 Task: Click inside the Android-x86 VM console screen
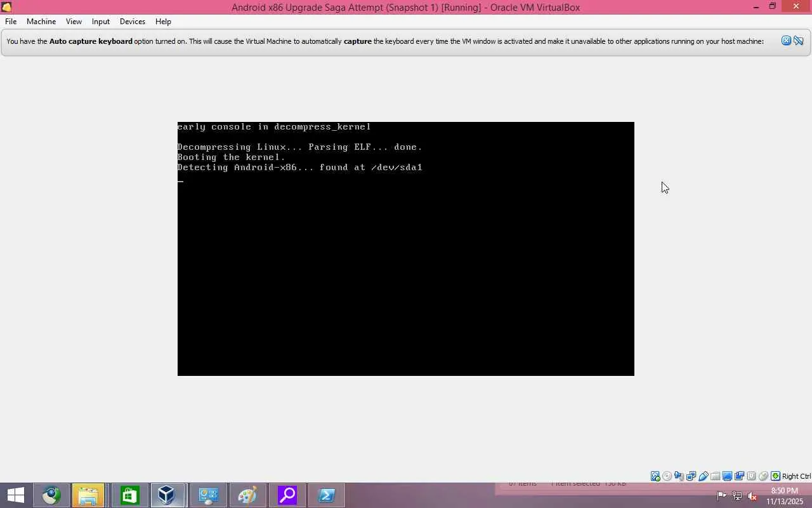pos(406,249)
